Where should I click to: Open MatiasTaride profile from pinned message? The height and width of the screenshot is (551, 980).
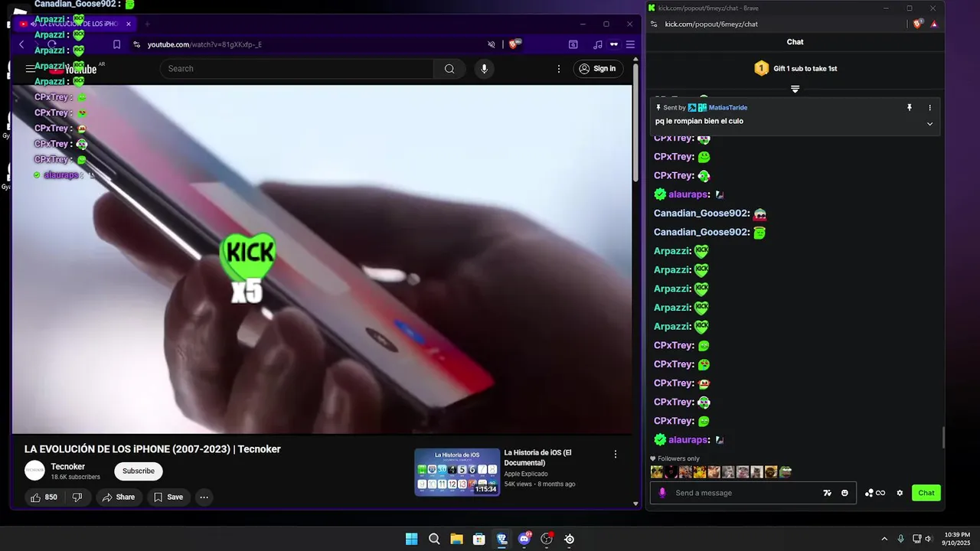coord(728,108)
